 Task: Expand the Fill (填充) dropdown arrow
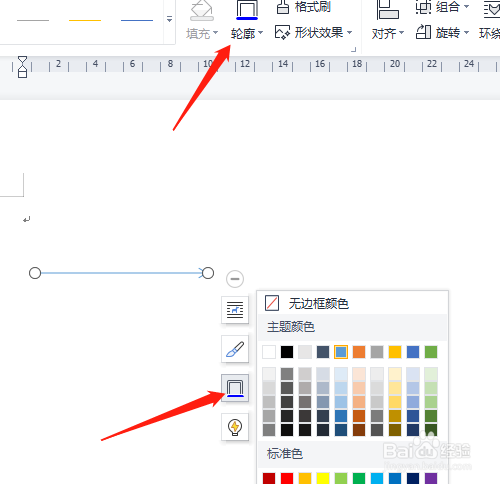(215, 33)
